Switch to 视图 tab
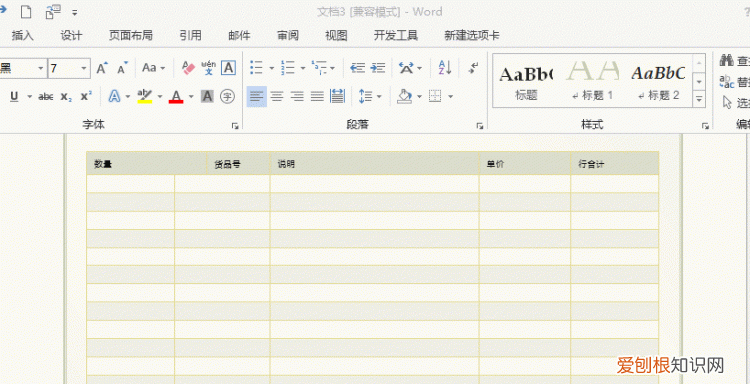The height and width of the screenshot is (384, 750). [x=336, y=35]
